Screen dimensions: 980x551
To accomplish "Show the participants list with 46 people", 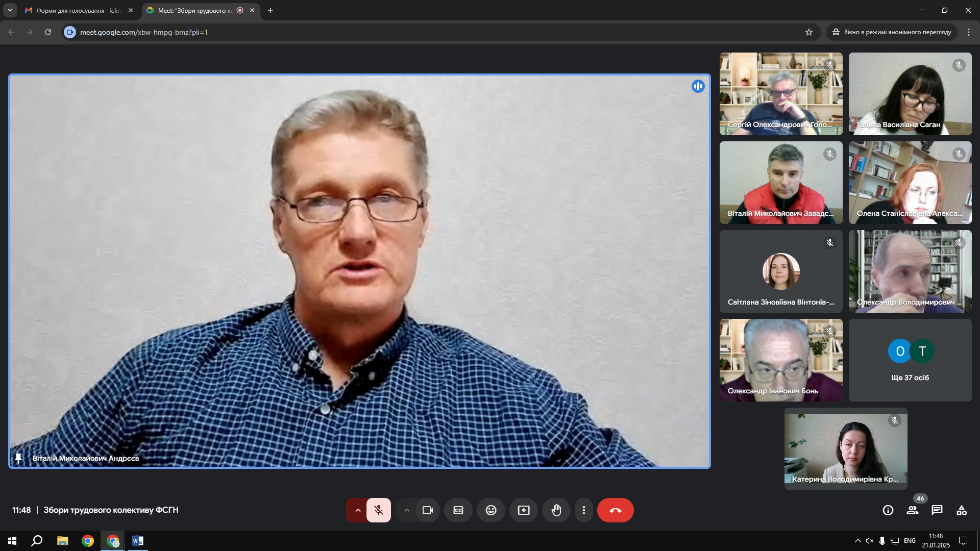I will click(x=913, y=510).
